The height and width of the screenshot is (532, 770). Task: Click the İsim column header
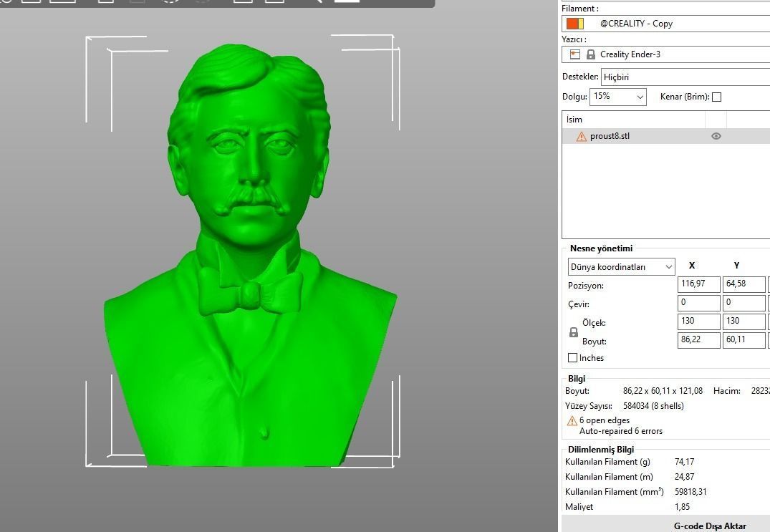(633, 120)
